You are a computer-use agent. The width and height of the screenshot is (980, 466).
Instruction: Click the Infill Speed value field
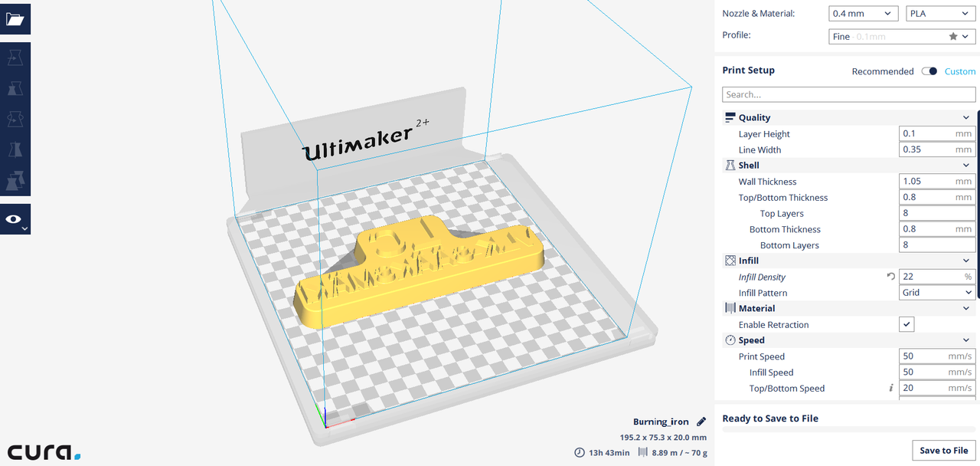click(936, 372)
